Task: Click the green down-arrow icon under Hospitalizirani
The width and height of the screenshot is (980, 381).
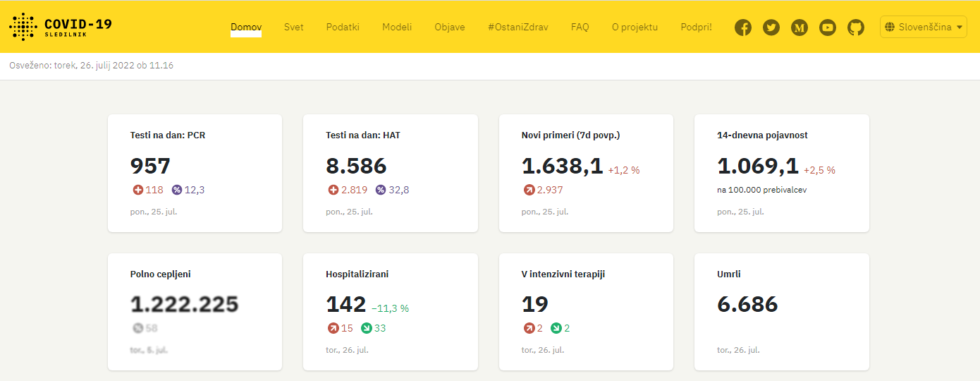Action: click(366, 328)
